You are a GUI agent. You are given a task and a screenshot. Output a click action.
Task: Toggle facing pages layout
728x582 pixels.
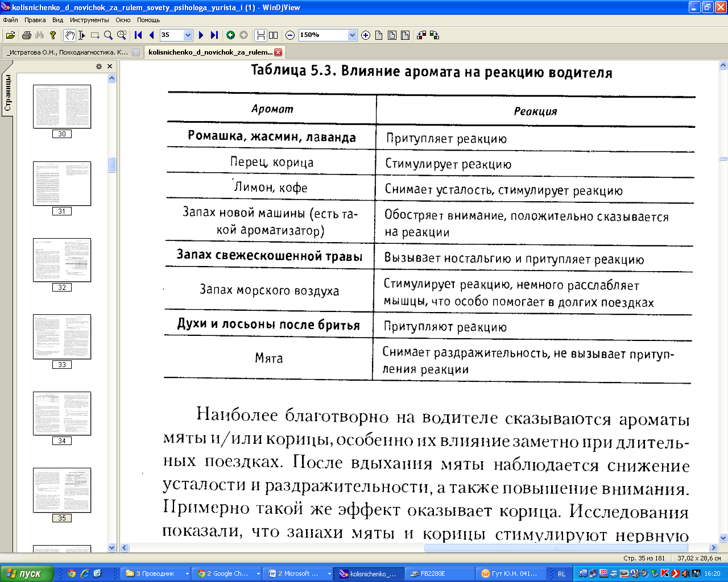(x=274, y=35)
